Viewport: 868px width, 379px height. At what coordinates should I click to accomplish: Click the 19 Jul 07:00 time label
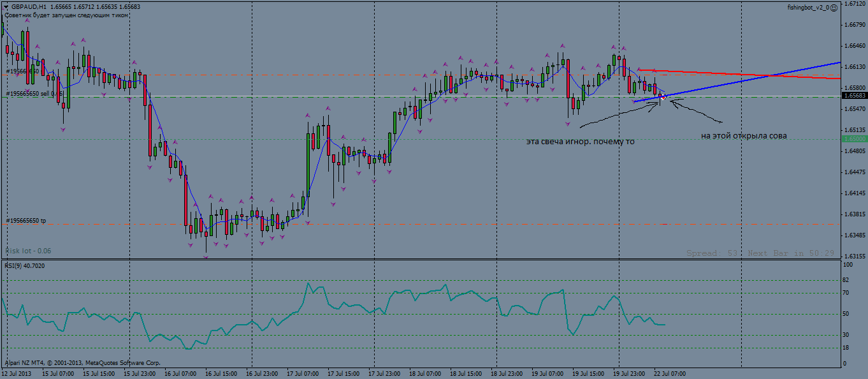pos(547,373)
